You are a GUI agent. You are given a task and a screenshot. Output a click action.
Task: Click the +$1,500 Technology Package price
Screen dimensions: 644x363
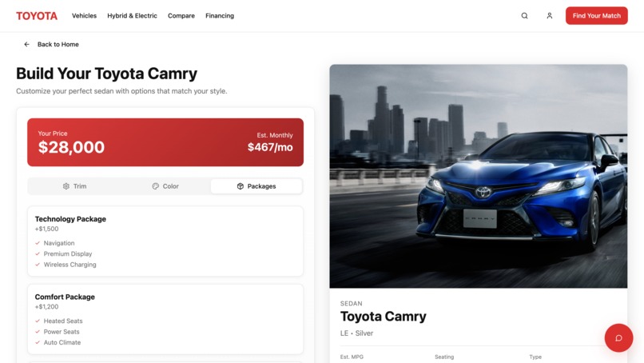click(47, 229)
